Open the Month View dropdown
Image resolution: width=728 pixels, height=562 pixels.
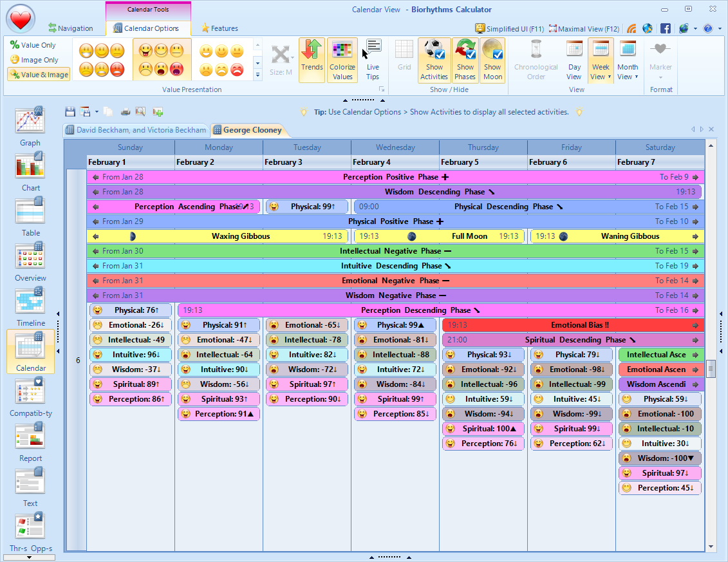pos(628,77)
